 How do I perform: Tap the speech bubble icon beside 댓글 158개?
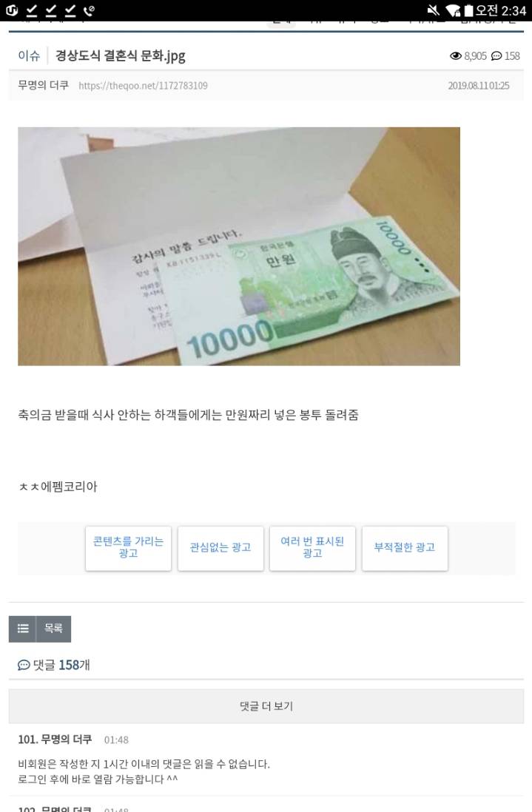coord(24,665)
